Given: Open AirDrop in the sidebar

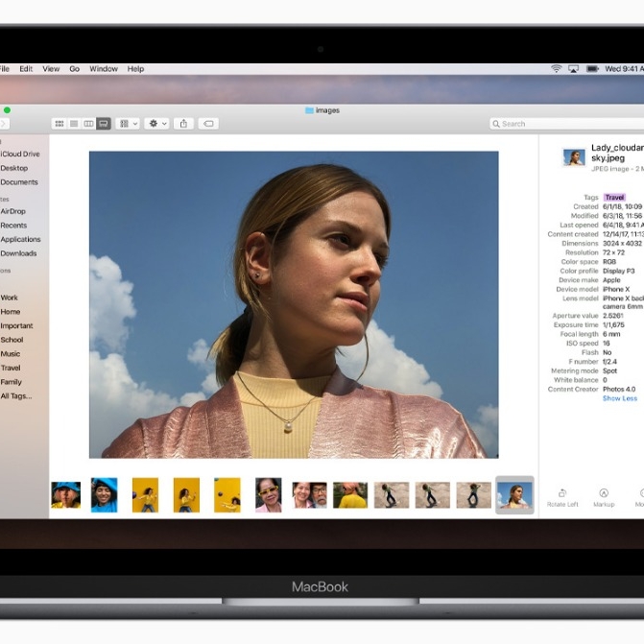Looking at the screenshot, I should pos(12,211).
